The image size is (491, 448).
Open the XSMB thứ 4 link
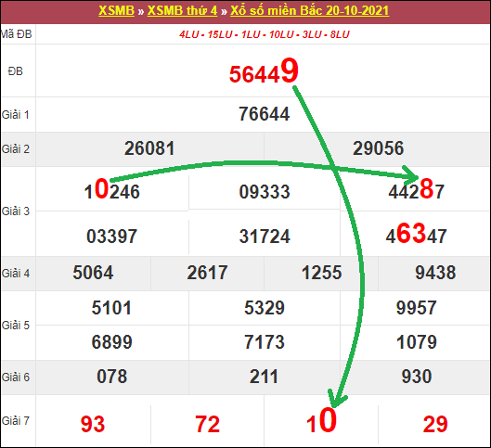tap(182, 10)
